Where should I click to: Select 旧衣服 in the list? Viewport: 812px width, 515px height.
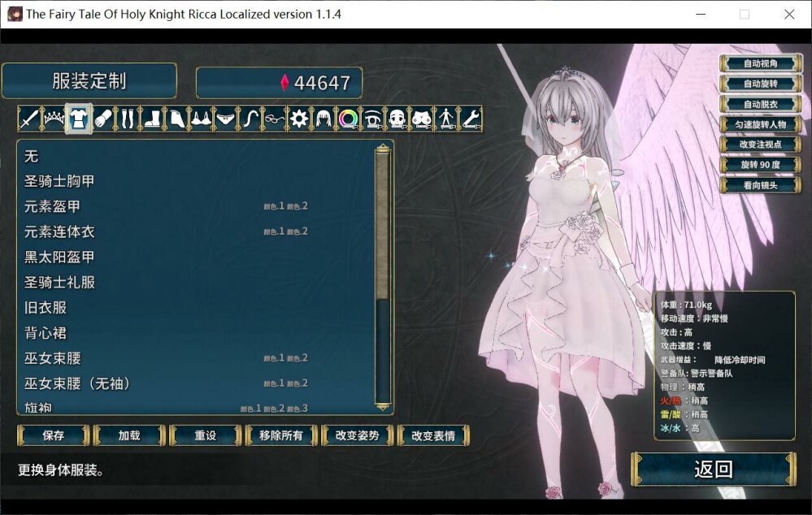(197, 308)
